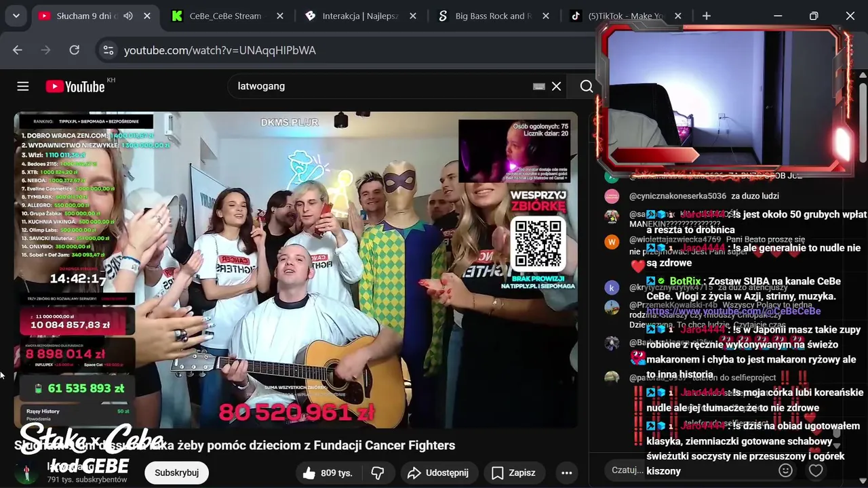
Task: Switch to the CeBe_CeBe Stream tab
Action: 225,16
